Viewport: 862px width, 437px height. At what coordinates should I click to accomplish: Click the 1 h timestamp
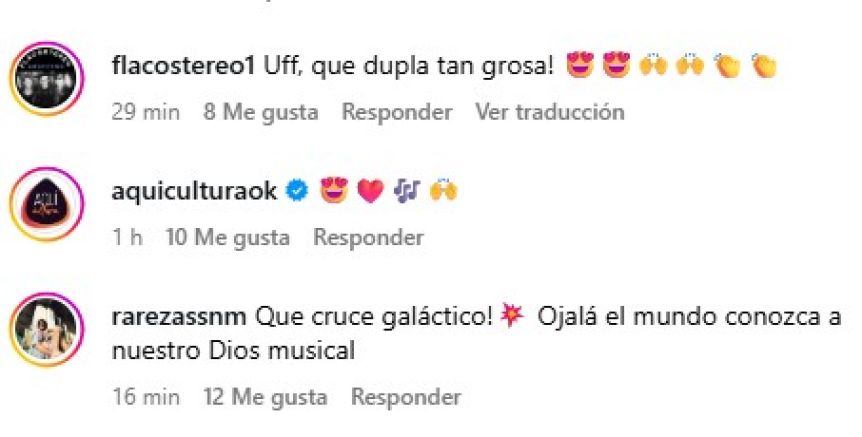tap(127, 237)
